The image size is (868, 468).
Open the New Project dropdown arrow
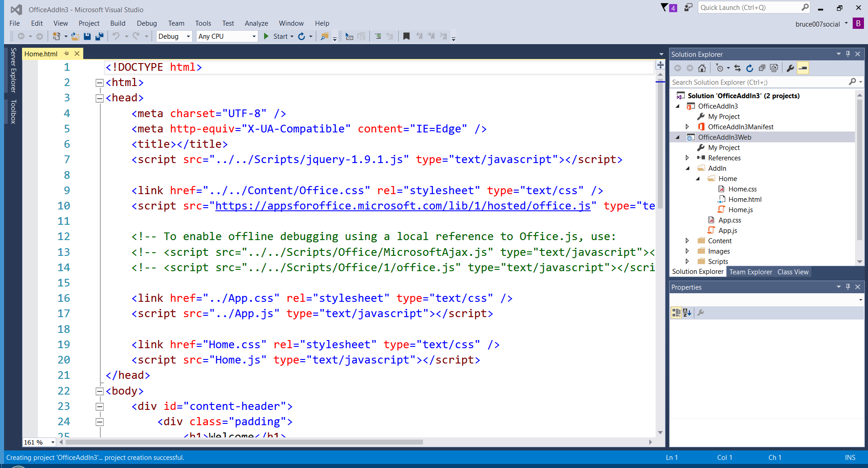[66, 36]
